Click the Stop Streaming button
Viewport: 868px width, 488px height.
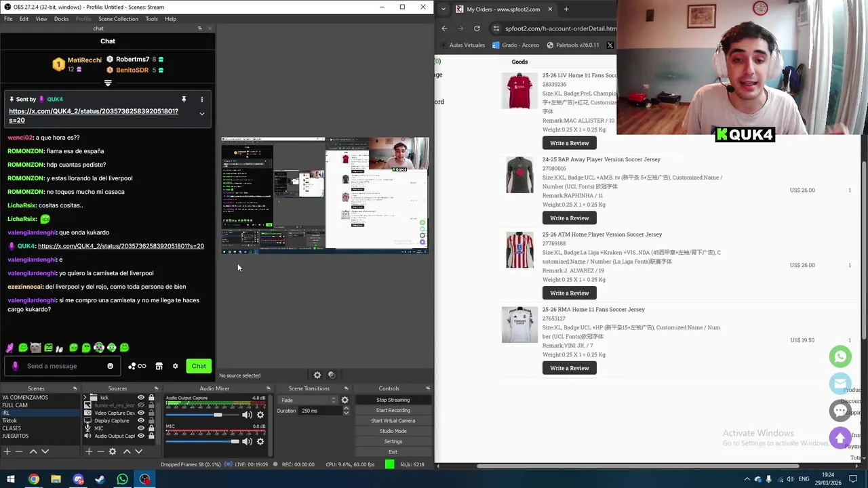pos(393,400)
